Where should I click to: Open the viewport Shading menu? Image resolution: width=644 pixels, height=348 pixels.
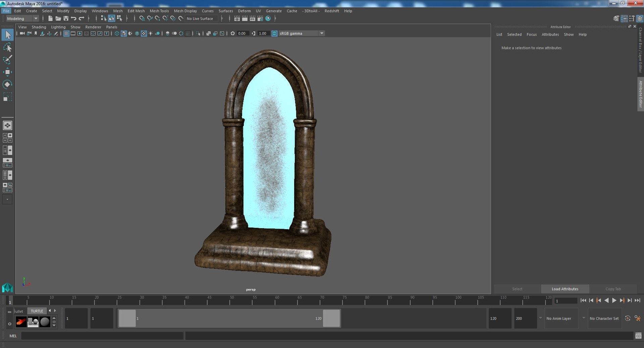coord(39,27)
